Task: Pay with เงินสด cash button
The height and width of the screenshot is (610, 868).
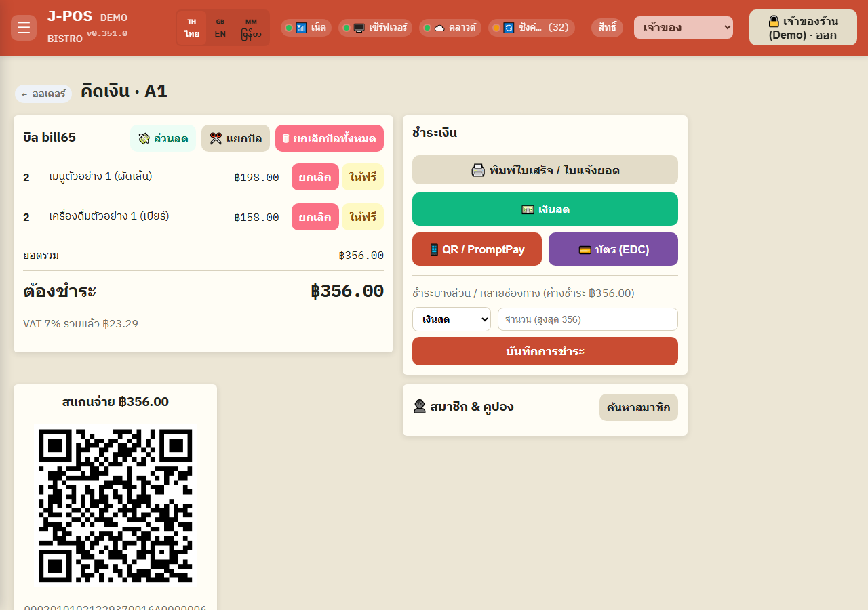Action: tap(545, 209)
